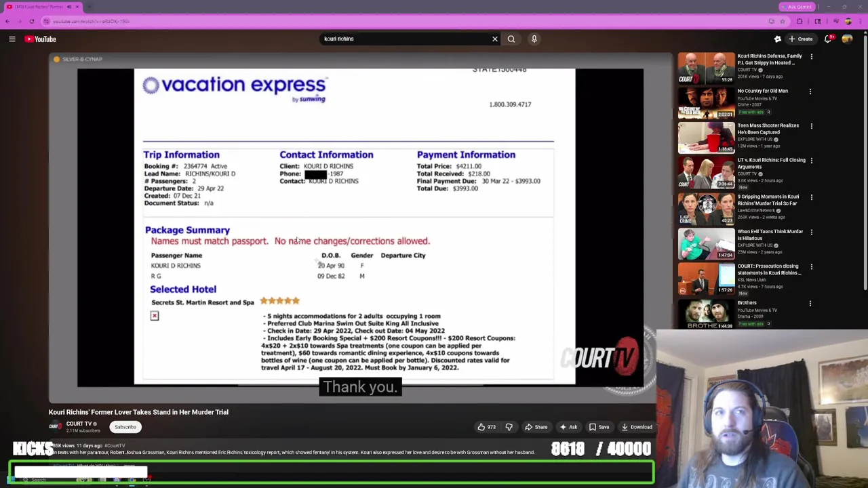Click the Ask Gemini button in browser
Viewport: 868px width, 488px height.
(796, 7)
